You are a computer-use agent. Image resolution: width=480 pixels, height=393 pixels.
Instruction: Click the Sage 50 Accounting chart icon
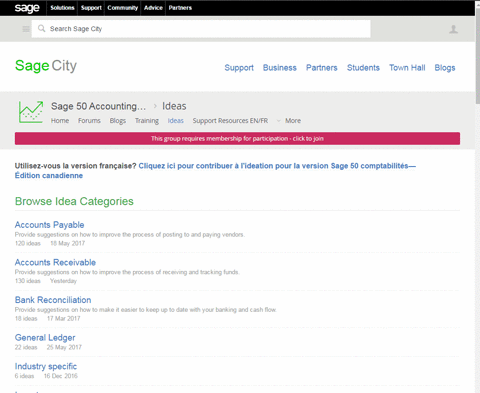[31, 112]
